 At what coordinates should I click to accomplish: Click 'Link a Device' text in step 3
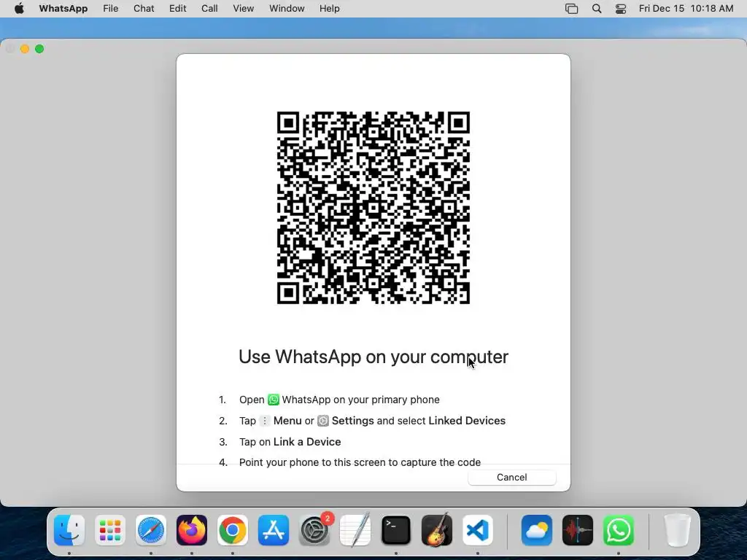pyautogui.click(x=307, y=441)
